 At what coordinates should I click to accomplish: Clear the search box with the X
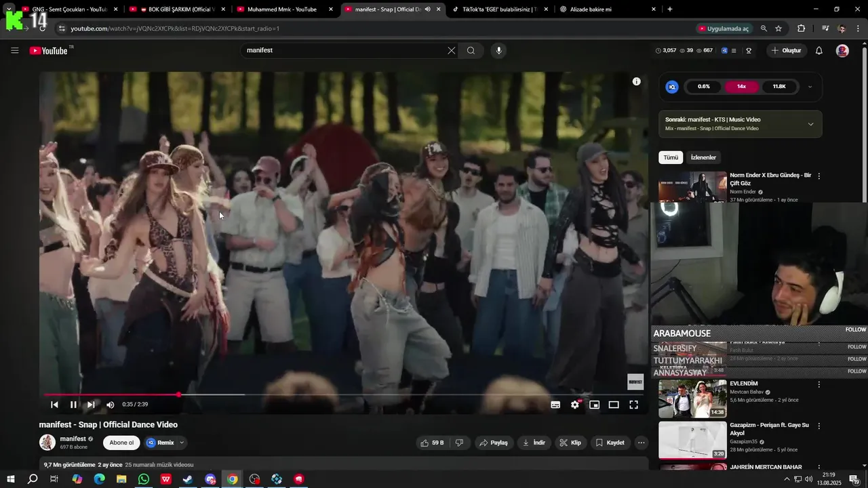452,50
